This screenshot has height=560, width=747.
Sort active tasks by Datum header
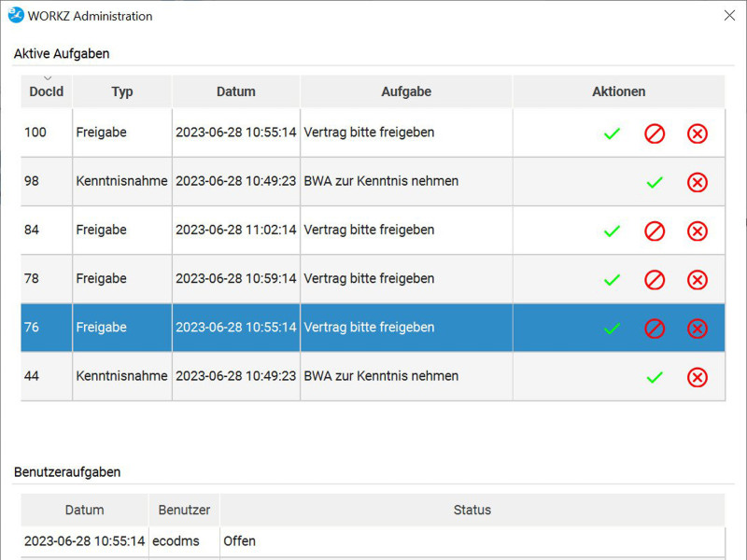coord(236,91)
